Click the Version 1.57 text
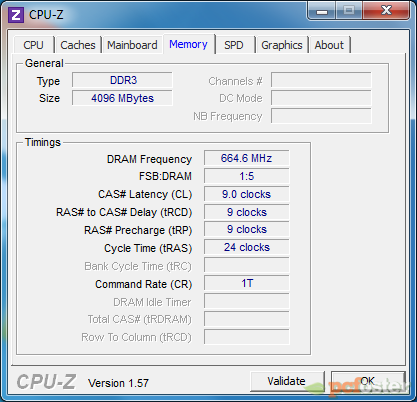 point(118,383)
